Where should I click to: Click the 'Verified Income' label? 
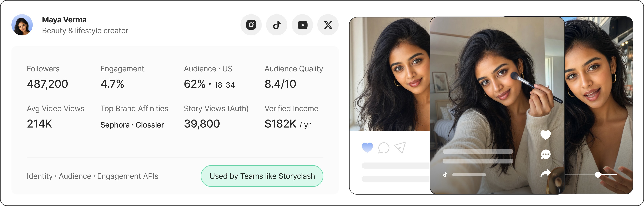click(x=292, y=108)
